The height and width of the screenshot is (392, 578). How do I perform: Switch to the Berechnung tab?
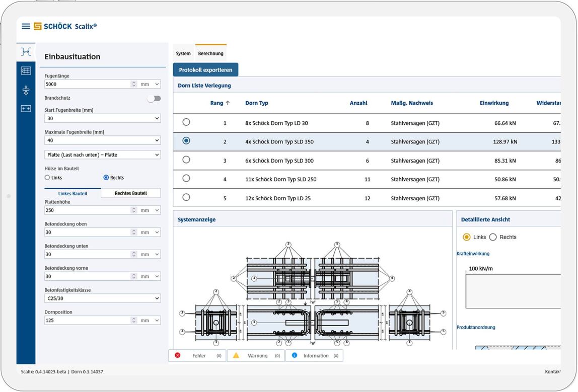[211, 53]
